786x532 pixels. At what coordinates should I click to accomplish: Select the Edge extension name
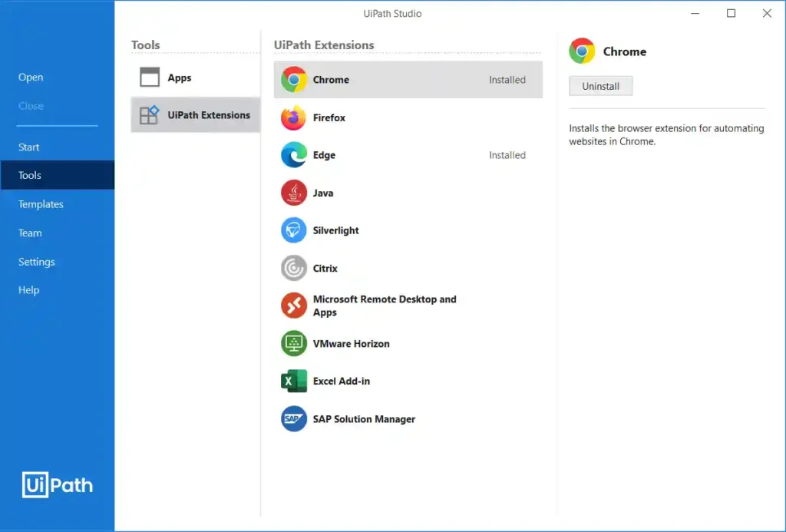pyautogui.click(x=324, y=155)
